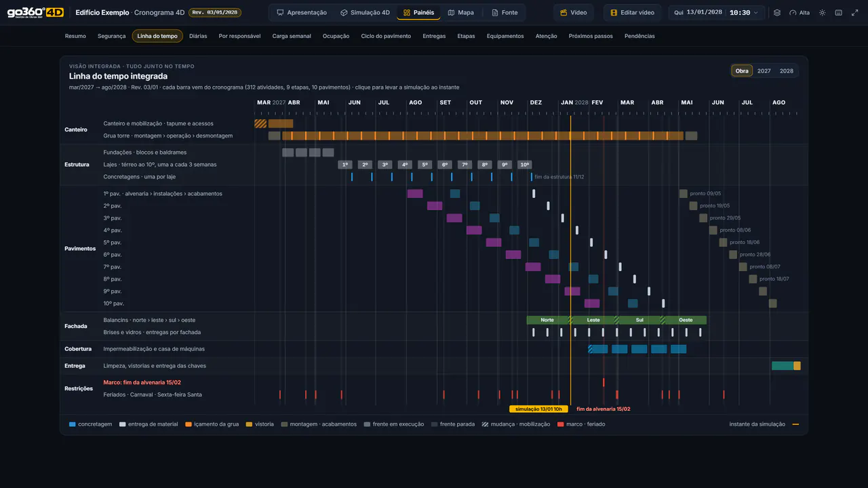Select the Obra range toggle

tap(742, 70)
